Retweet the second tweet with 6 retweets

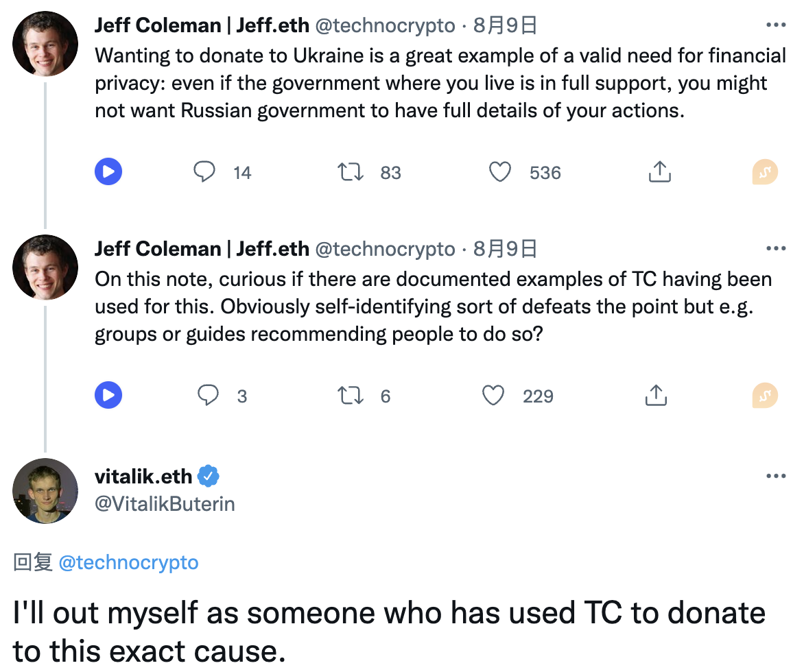[x=351, y=395]
